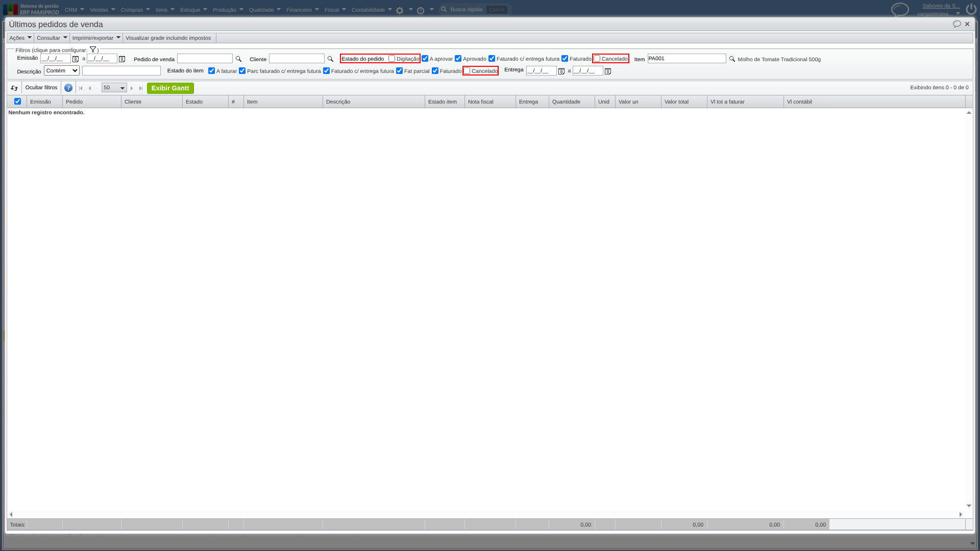Open Descrição Contém combo box
Image resolution: width=980 pixels, height=551 pixels.
62,71
